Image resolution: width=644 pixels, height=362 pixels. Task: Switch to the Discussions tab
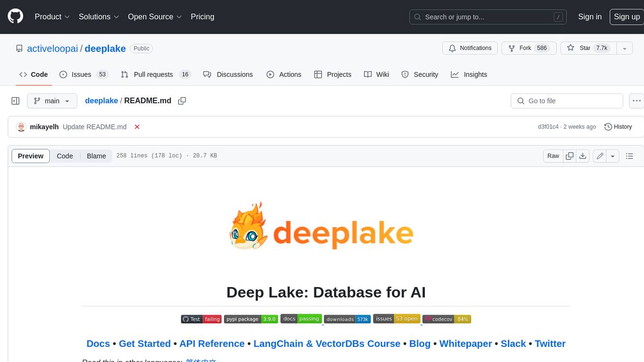click(x=228, y=74)
